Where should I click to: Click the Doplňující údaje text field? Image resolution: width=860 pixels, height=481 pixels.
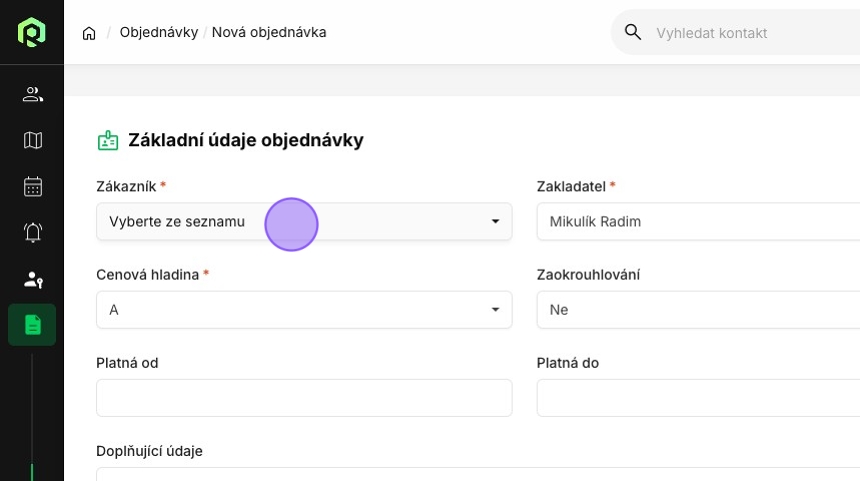tap(478, 474)
